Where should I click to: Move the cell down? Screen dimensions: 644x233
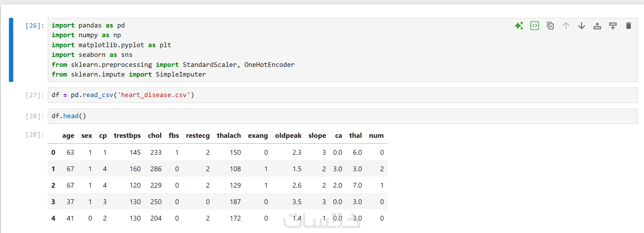[581, 26]
